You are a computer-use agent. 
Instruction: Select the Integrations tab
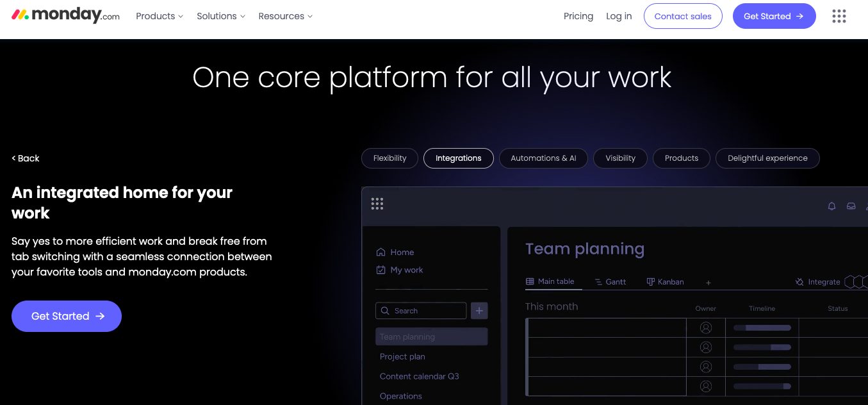(x=459, y=158)
